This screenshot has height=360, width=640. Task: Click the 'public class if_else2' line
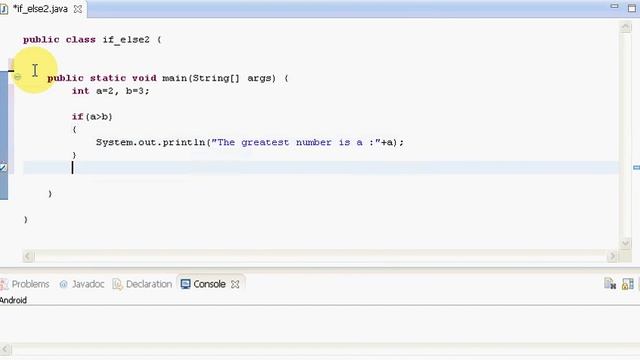coord(92,40)
